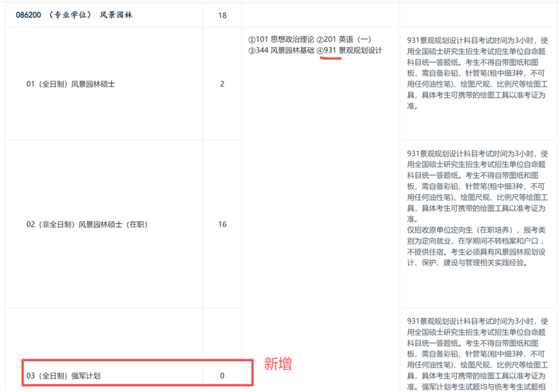This screenshot has width=560, height=392.
Task: Click the 仅招收原单位定向生 sentence in remarks
Action: 478,230
